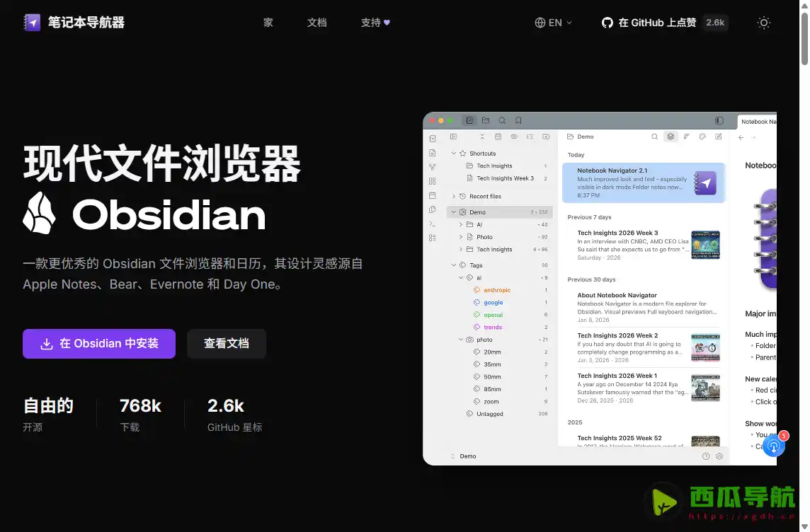
Task: Select the 50mm tag row
Action: (500, 376)
